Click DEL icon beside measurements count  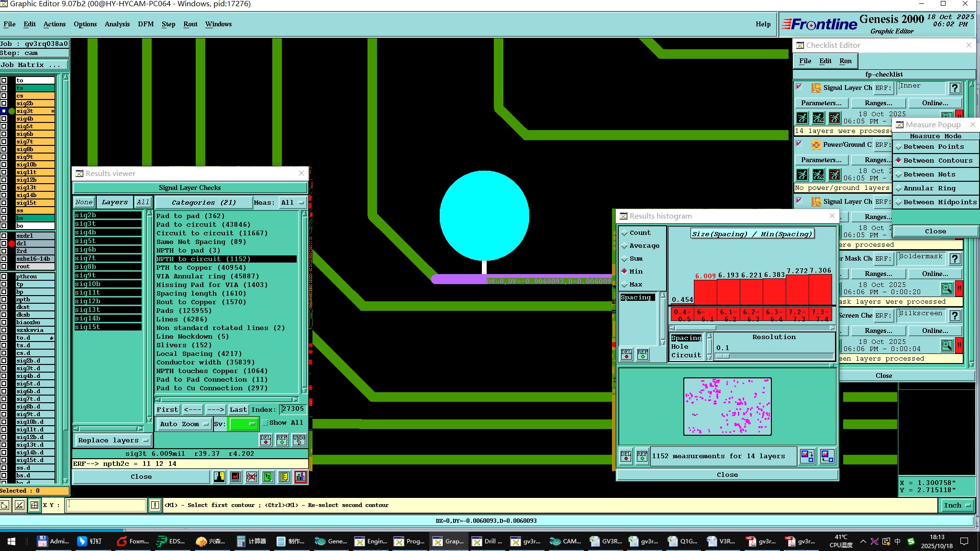tap(626, 456)
